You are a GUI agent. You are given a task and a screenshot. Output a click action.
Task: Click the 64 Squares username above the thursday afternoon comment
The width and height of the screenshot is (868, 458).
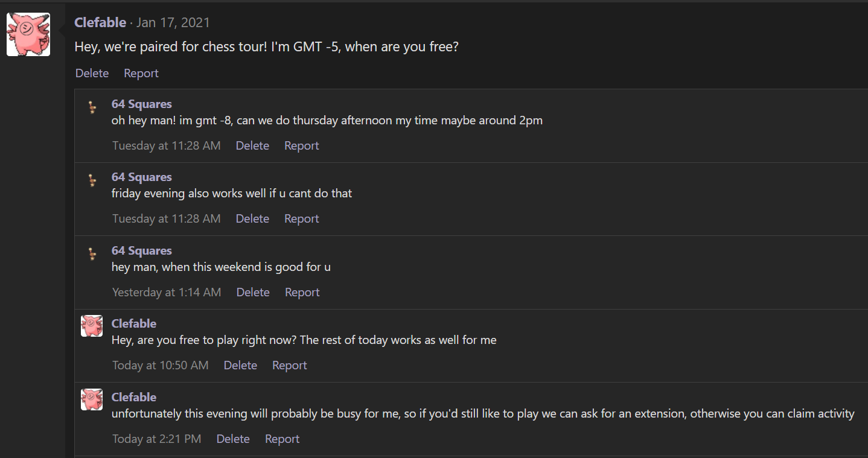141,104
